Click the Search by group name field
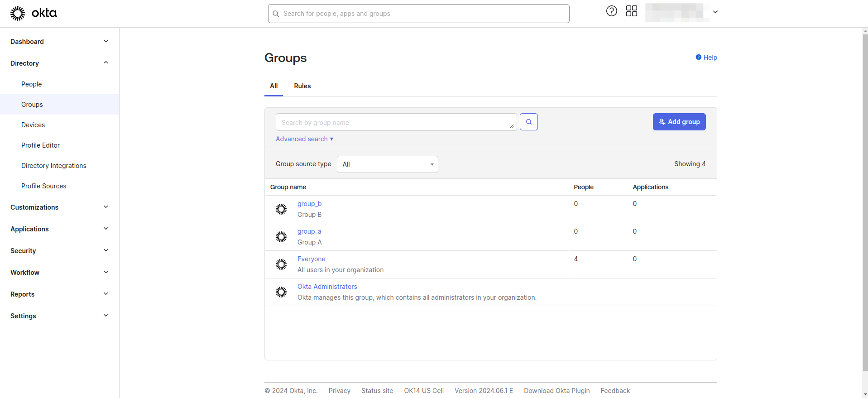The image size is (868, 398). (x=396, y=122)
